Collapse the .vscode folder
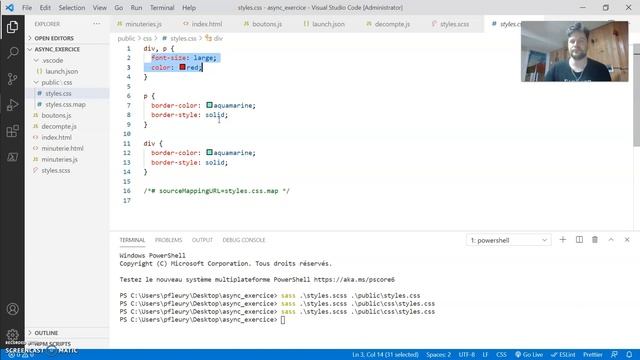This screenshot has width=640, height=360. click(x=52, y=60)
